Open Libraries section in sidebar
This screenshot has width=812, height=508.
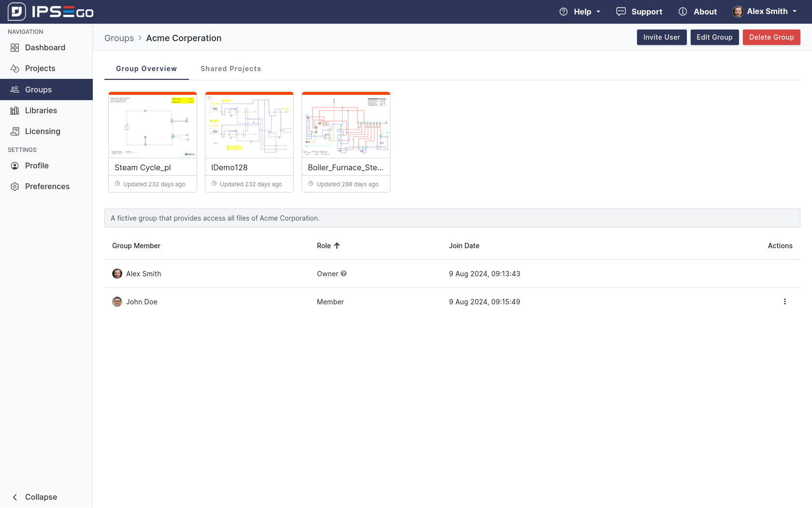[x=41, y=110]
